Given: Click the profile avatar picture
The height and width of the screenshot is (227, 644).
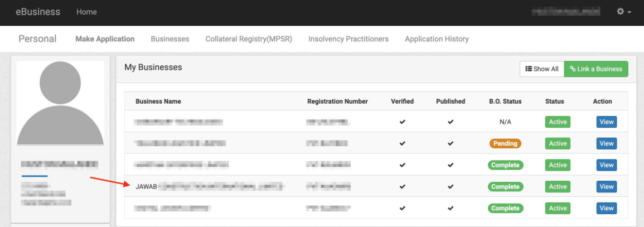Looking at the screenshot, I should coord(60,103).
